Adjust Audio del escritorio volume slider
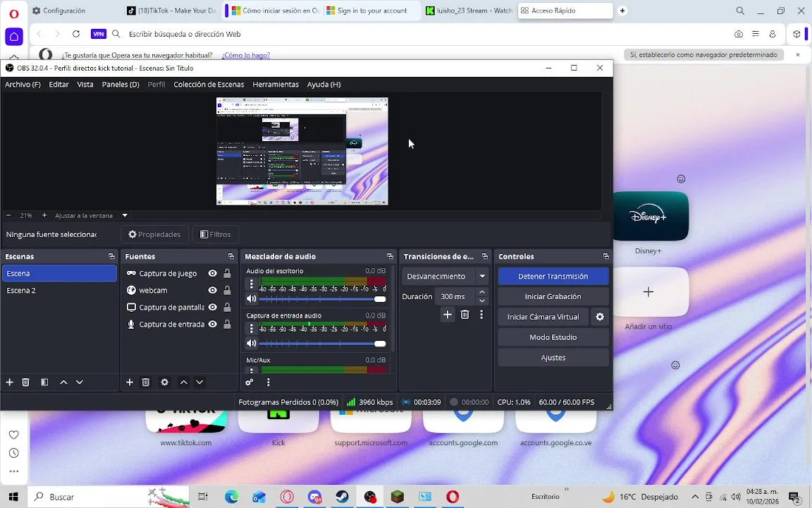The image size is (812, 508). 322,299
